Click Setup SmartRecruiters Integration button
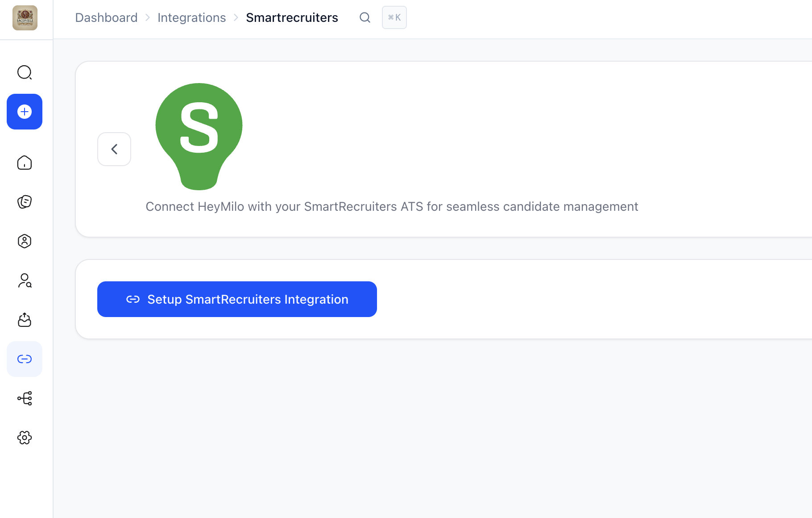The height and width of the screenshot is (518, 812). [x=237, y=299]
